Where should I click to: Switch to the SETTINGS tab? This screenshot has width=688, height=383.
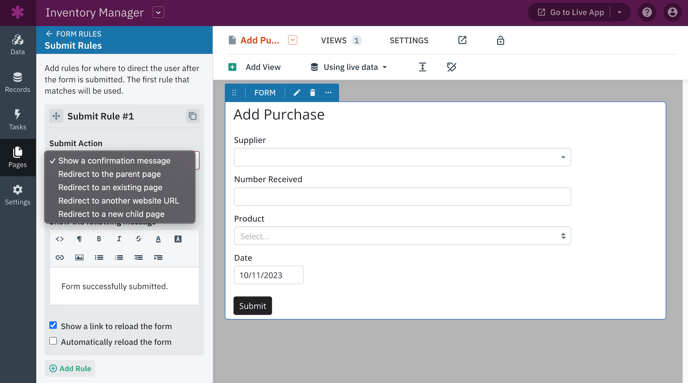click(409, 40)
